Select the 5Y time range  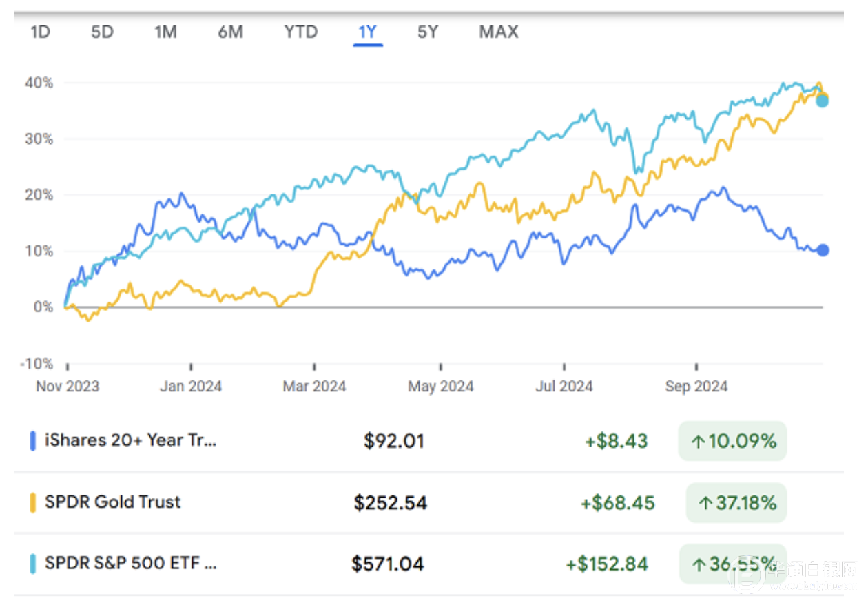(x=427, y=32)
